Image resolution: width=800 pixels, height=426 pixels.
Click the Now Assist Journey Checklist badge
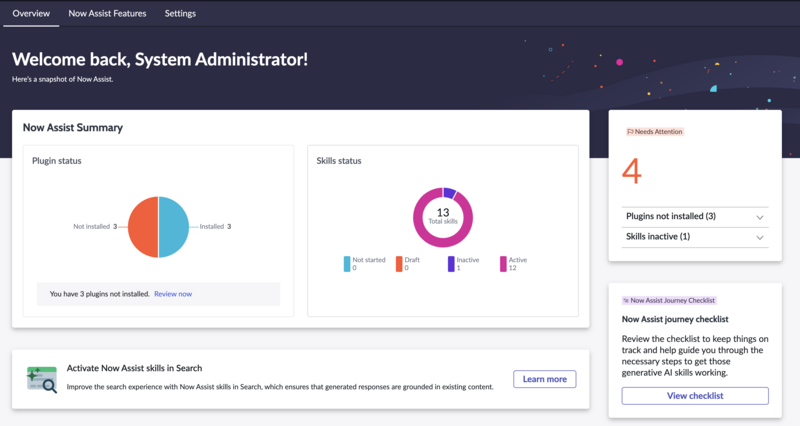pos(669,300)
